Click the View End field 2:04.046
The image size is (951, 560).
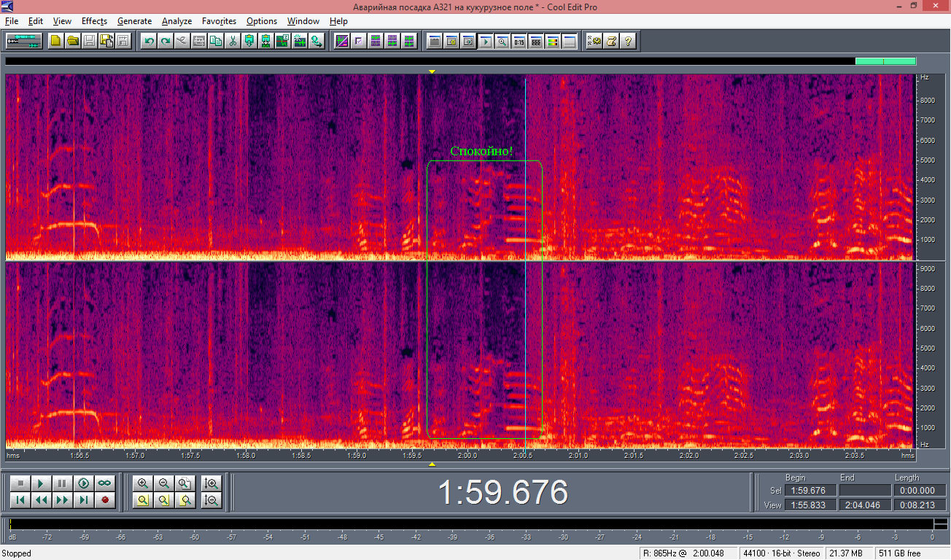[x=865, y=505]
